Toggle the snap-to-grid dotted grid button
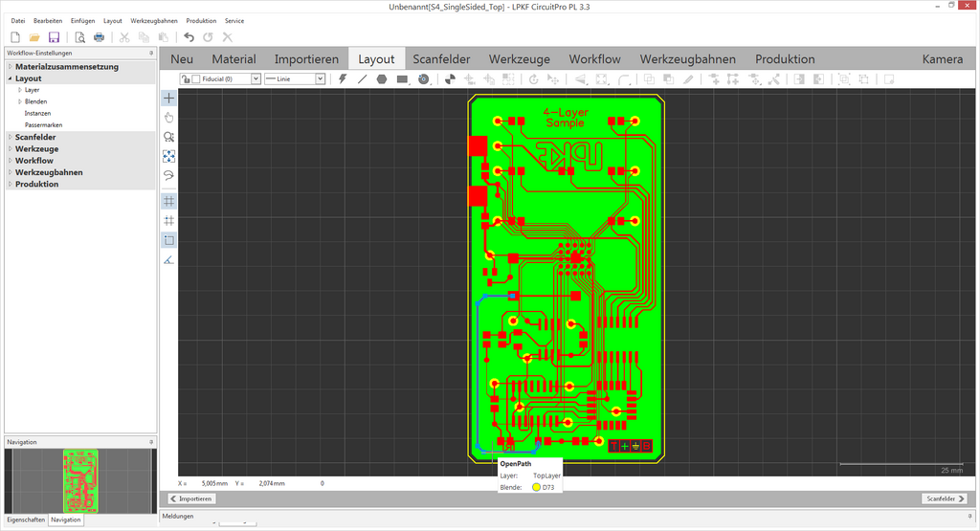This screenshot has height=531, width=980. click(169, 220)
